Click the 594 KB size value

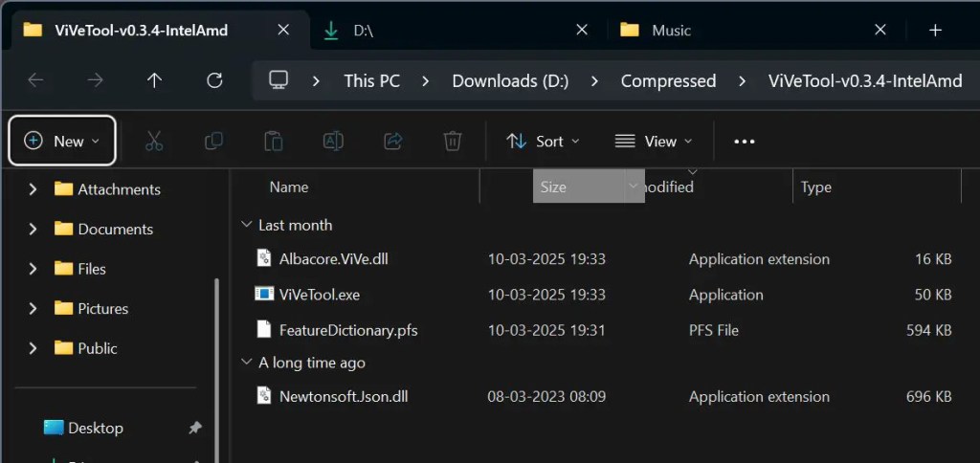point(928,330)
